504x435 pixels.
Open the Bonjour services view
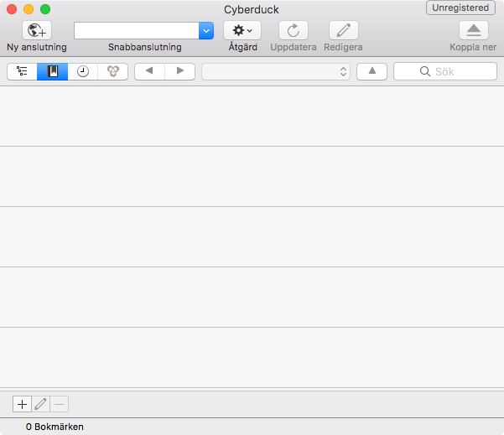tap(113, 71)
